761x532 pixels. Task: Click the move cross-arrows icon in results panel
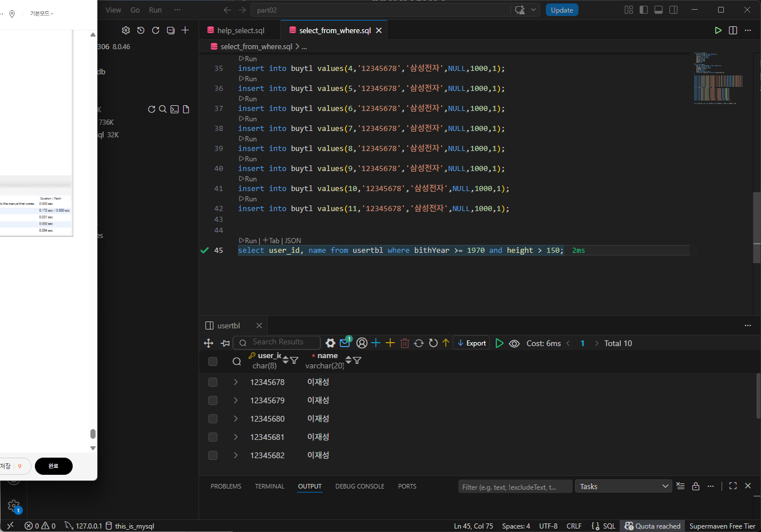tap(208, 343)
